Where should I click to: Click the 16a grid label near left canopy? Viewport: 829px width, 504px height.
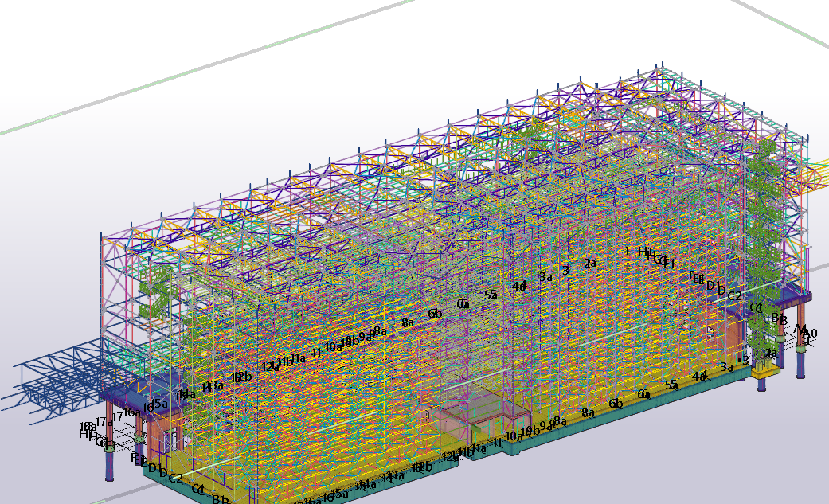(131, 412)
